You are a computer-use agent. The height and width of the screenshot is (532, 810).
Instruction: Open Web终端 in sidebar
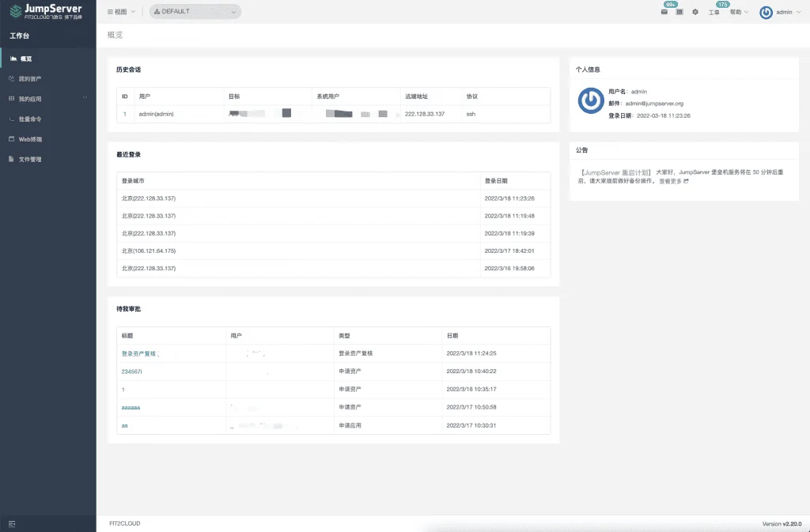click(48, 139)
